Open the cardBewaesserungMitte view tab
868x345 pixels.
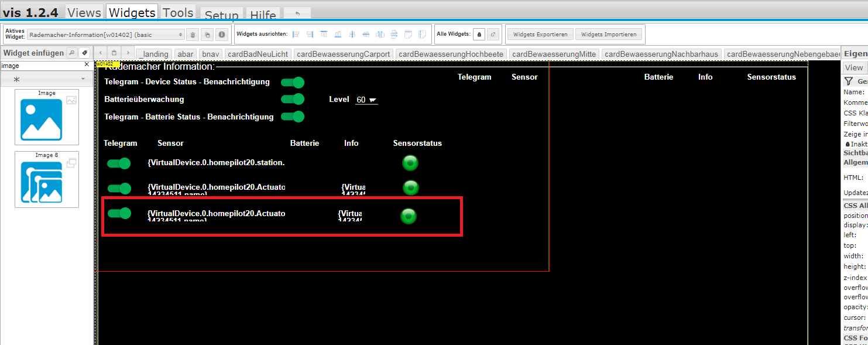point(554,54)
